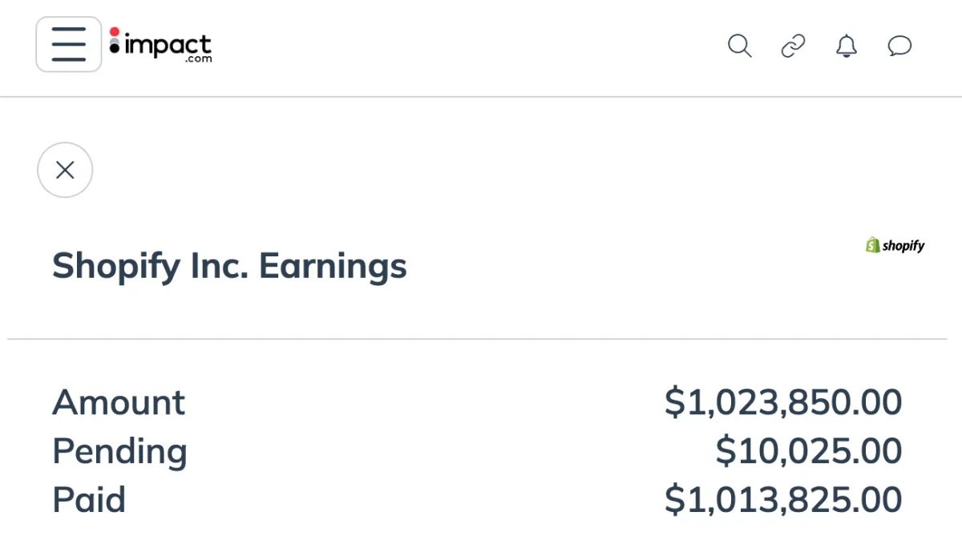Click the ".com" text under impact
The image size is (962, 560).
(x=197, y=58)
